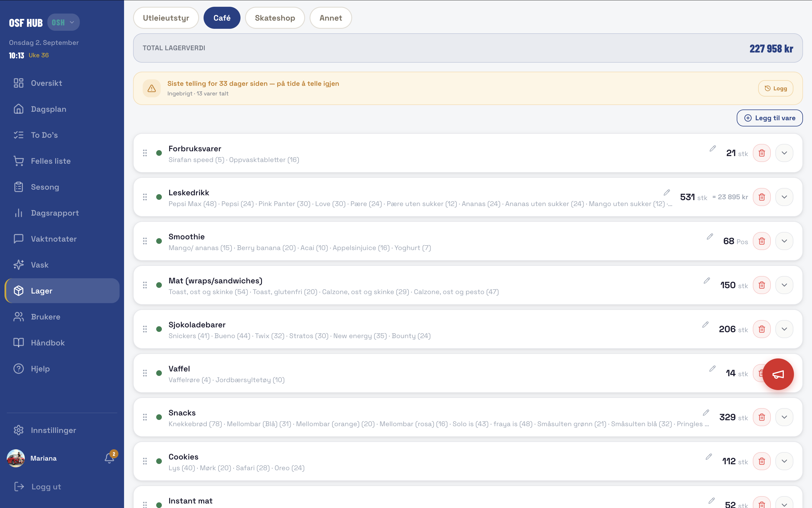This screenshot has width=812, height=508.
Task: Delete the Snacks category
Action: click(762, 417)
